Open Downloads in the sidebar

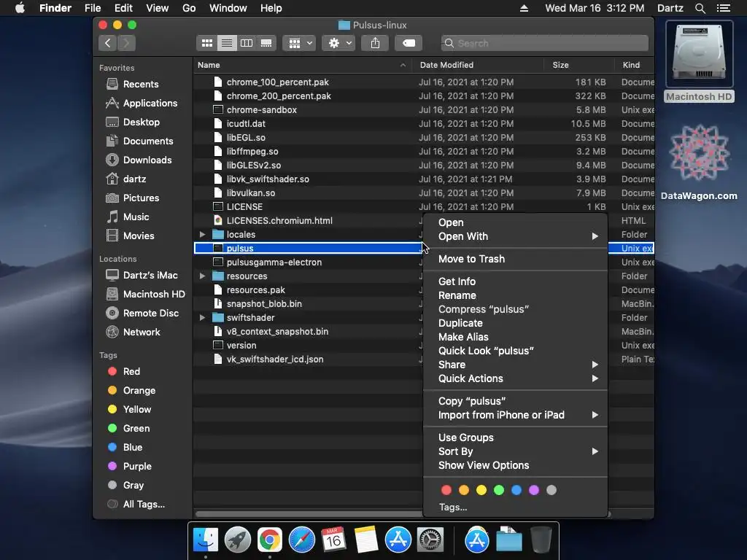139,160
